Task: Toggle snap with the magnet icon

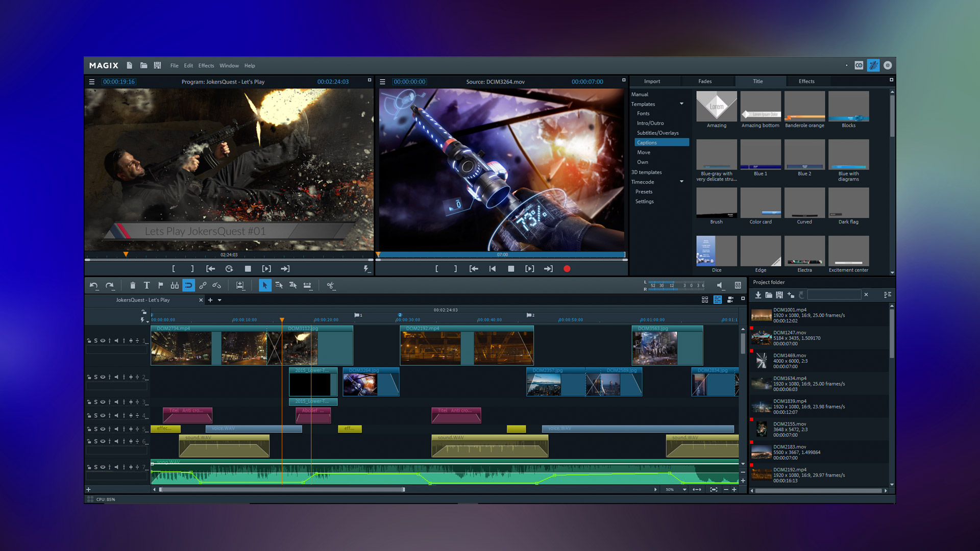Action: [x=189, y=285]
